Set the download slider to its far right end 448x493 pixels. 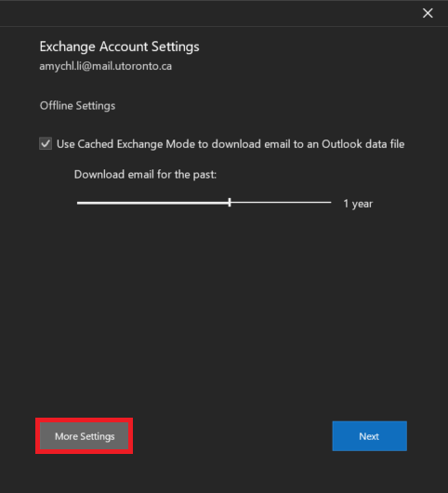tap(330, 203)
